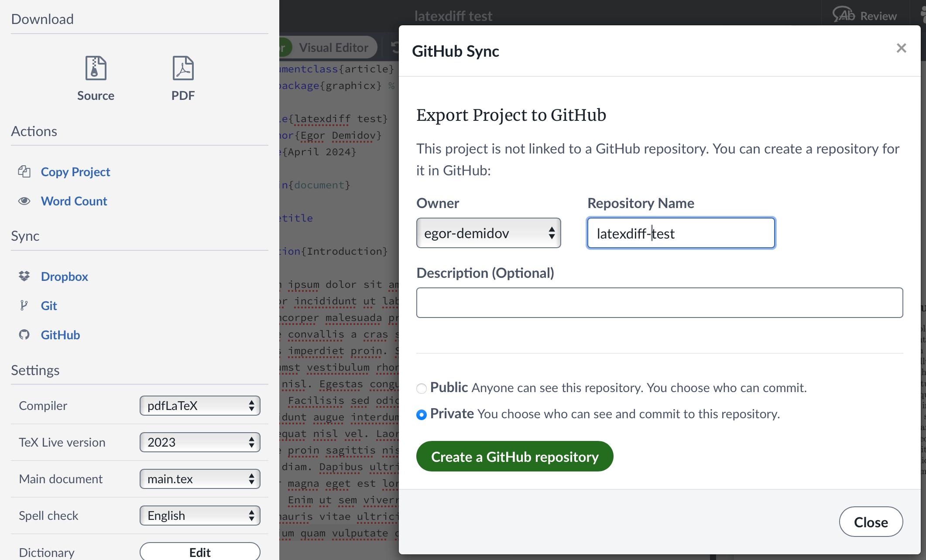926x560 pixels.
Task: Click Create a GitHub repository button
Action: tap(514, 456)
